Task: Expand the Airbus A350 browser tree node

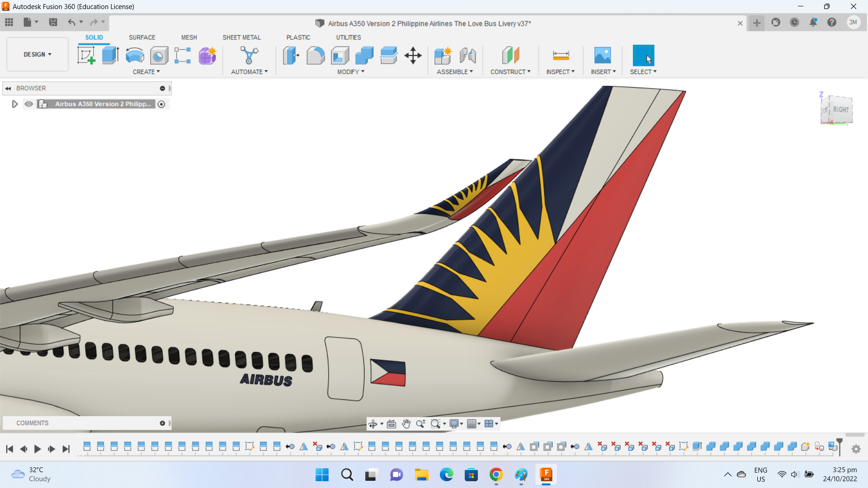Action: coord(14,104)
